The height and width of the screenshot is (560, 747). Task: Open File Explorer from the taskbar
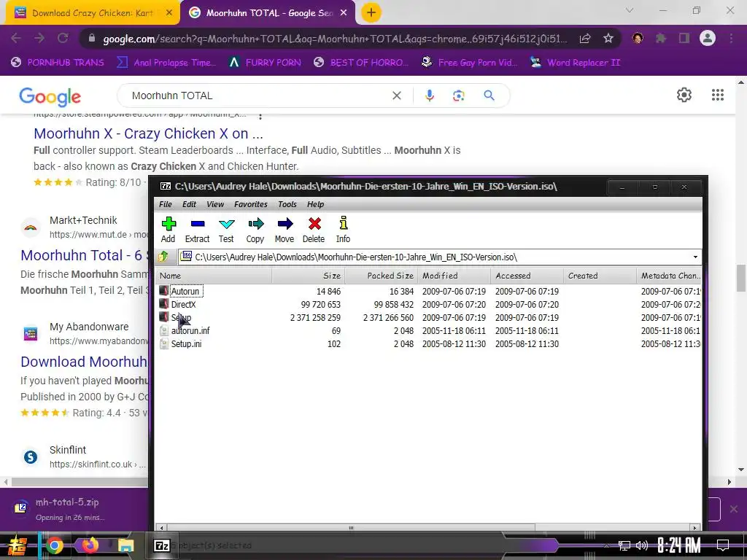tap(125, 545)
